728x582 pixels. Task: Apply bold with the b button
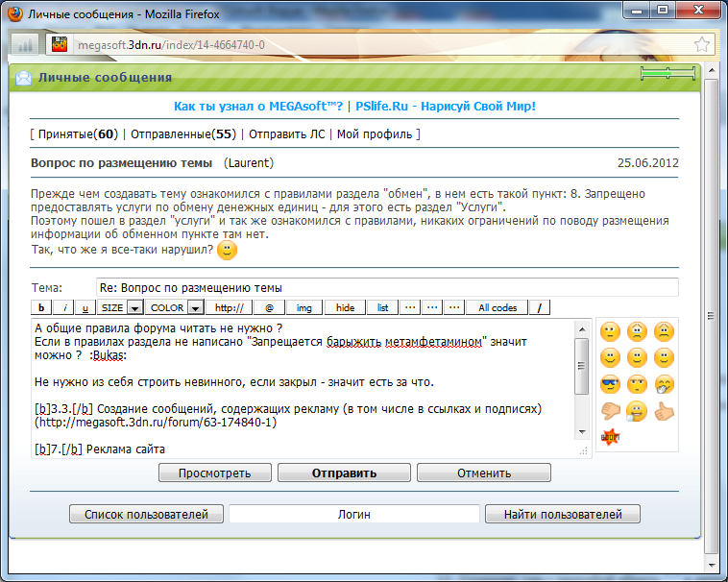click(41, 307)
